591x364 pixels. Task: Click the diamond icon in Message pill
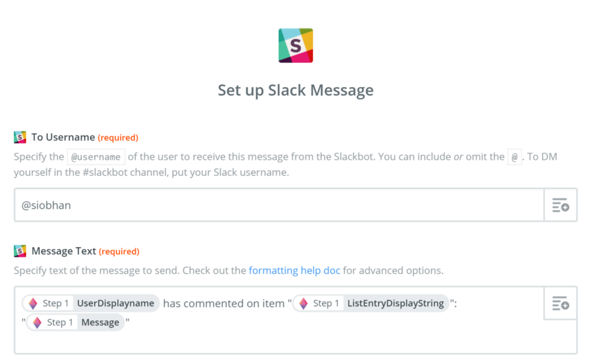[x=37, y=323]
